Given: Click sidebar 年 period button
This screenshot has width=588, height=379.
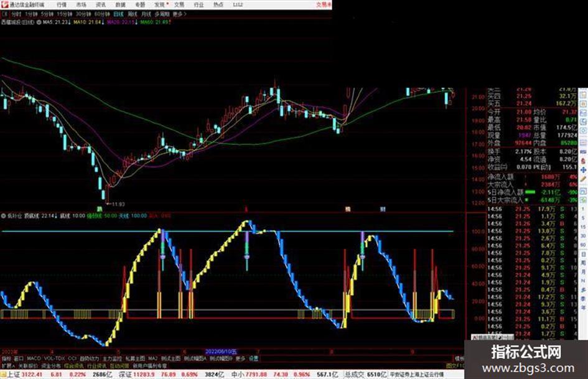Looking at the screenshot, I should tap(583, 307).
